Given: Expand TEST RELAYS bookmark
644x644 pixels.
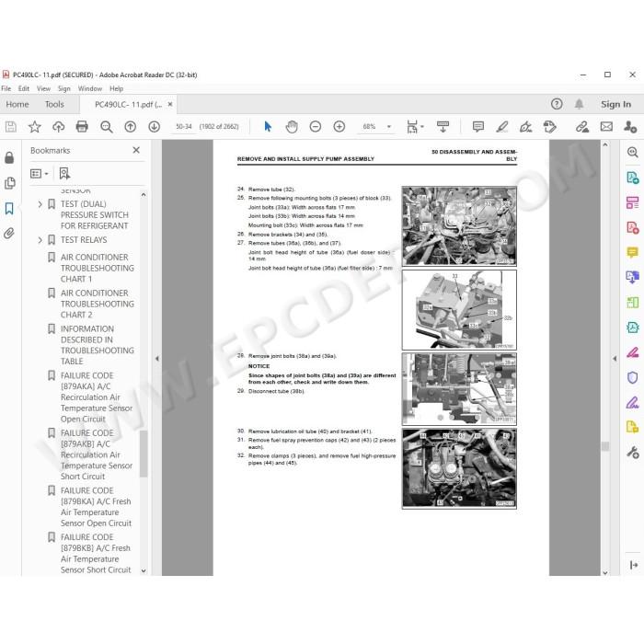Looking at the screenshot, I should [x=40, y=240].
